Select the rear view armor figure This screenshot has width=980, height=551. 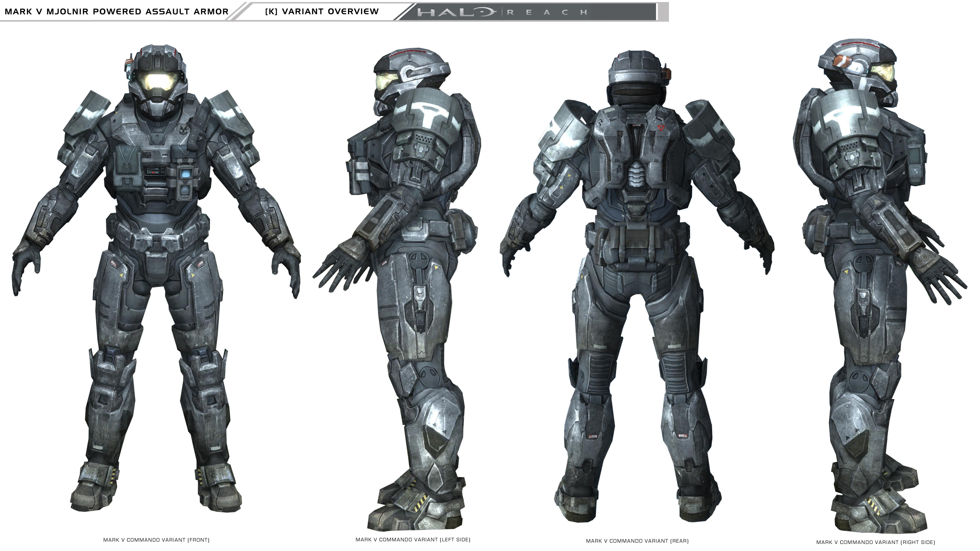637,266
